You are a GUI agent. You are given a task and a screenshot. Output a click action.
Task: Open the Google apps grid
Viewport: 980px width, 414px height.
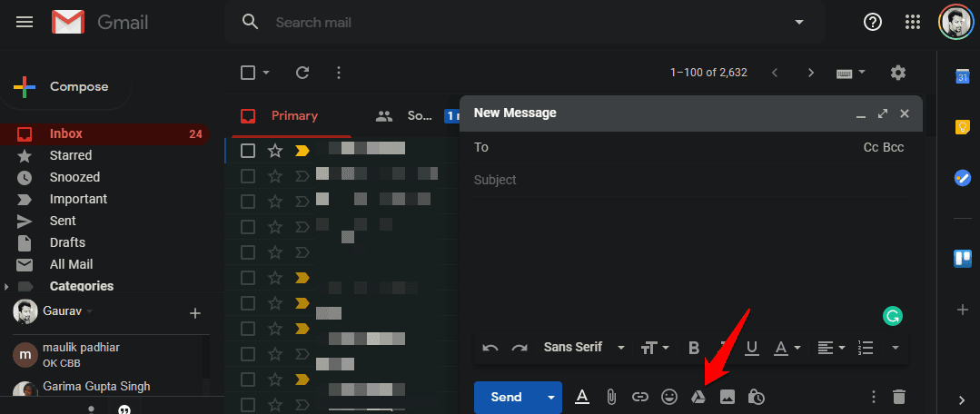coord(913,23)
